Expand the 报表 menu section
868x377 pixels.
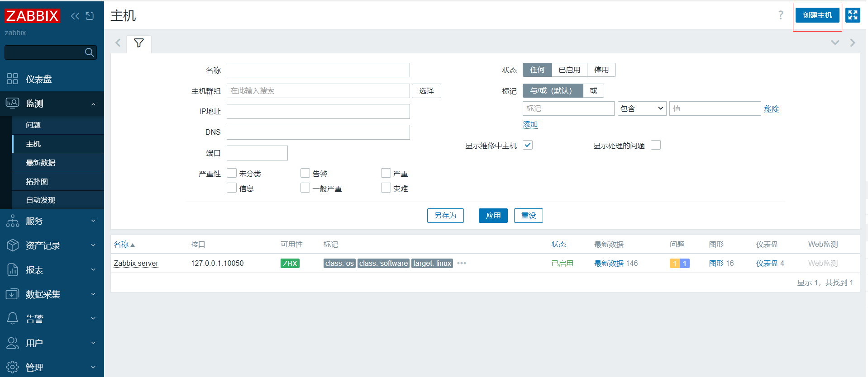(x=93, y=270)
